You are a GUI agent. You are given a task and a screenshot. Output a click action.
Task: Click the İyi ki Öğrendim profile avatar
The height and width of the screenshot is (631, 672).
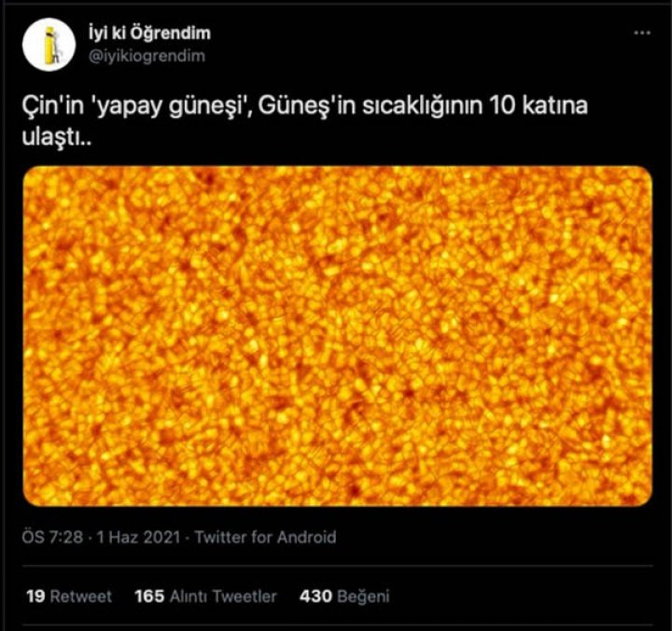click(x=49, y=44)
